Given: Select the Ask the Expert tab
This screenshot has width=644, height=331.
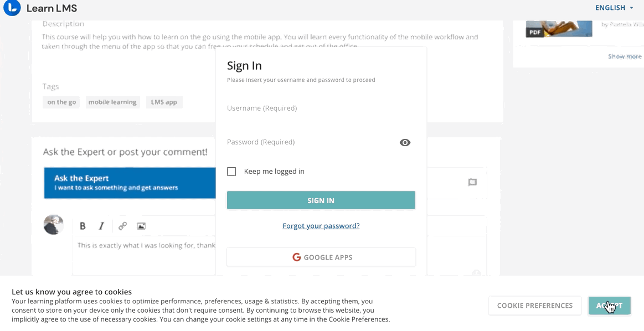Looking at the screenshot, I should tap(130, 183).
